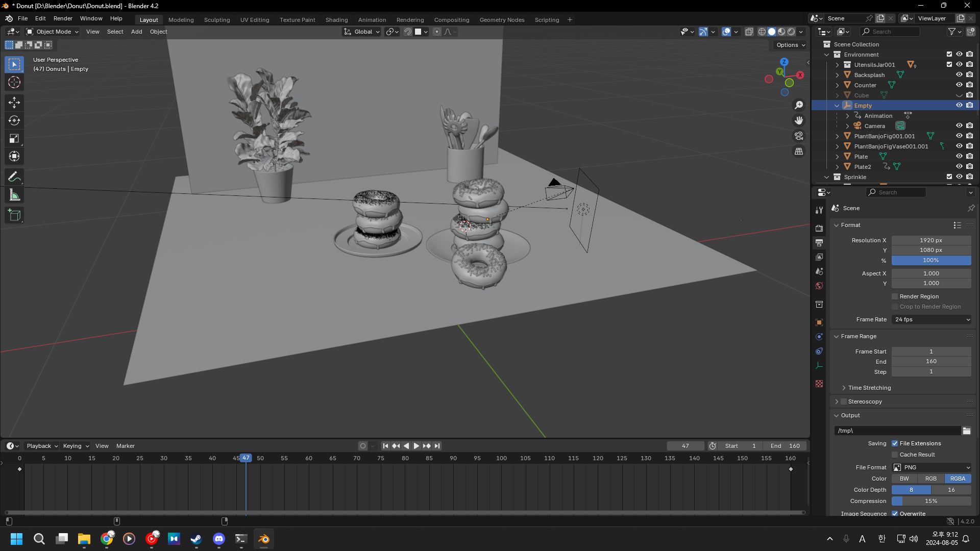Select the RGB color mode button

click(931, 479)
